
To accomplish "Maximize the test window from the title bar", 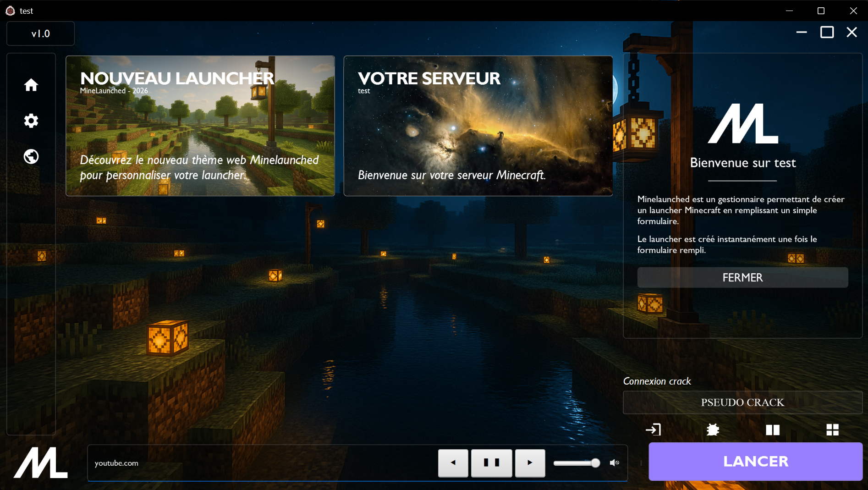I will click(x=821, y=11).
